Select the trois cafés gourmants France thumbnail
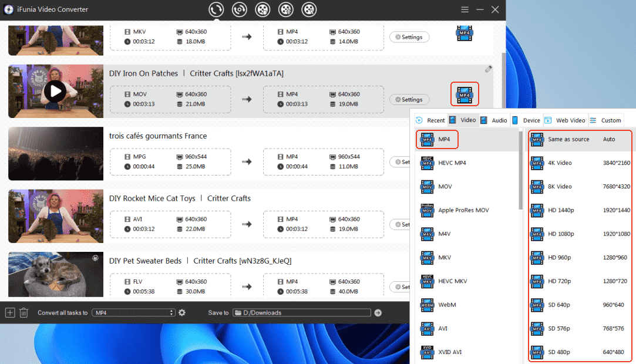The height and width of the screenshot is (364, 636). pyautogui.click(x=55, y=154)
